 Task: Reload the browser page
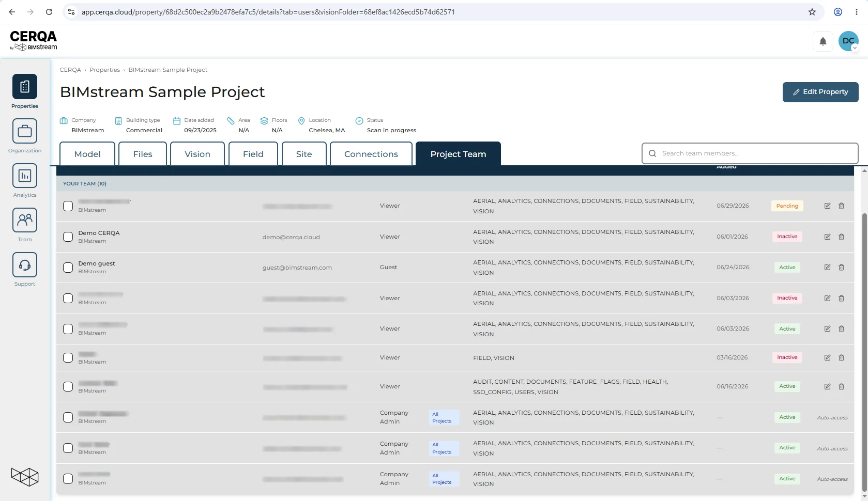(49, 12)
